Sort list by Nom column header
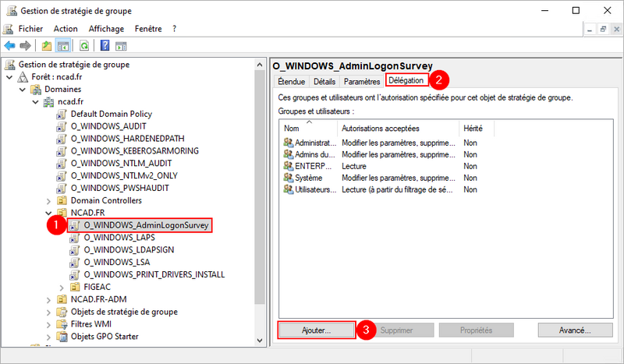 point(308,128)
